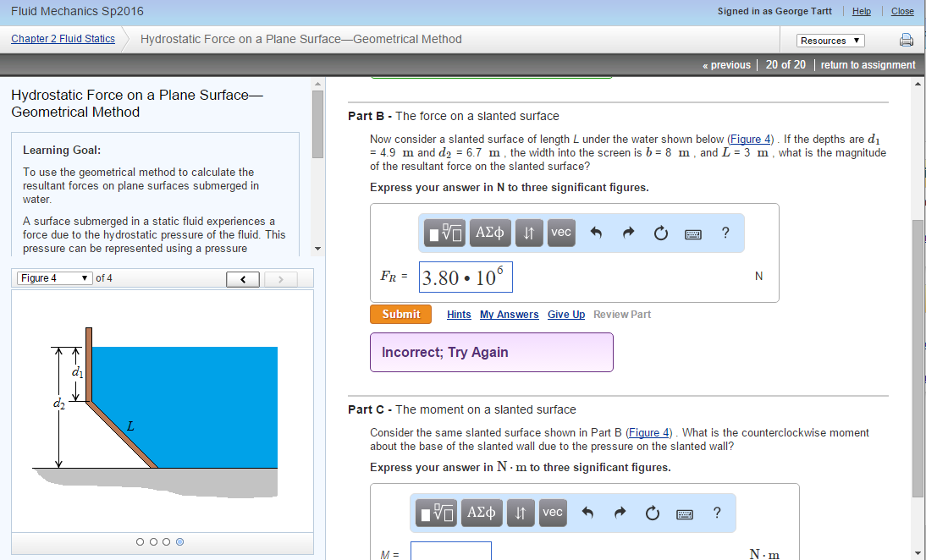Select the fourth figure dot indicator
Image resolution: width=926 pixels, height=560 pixels.
(179, 542)
